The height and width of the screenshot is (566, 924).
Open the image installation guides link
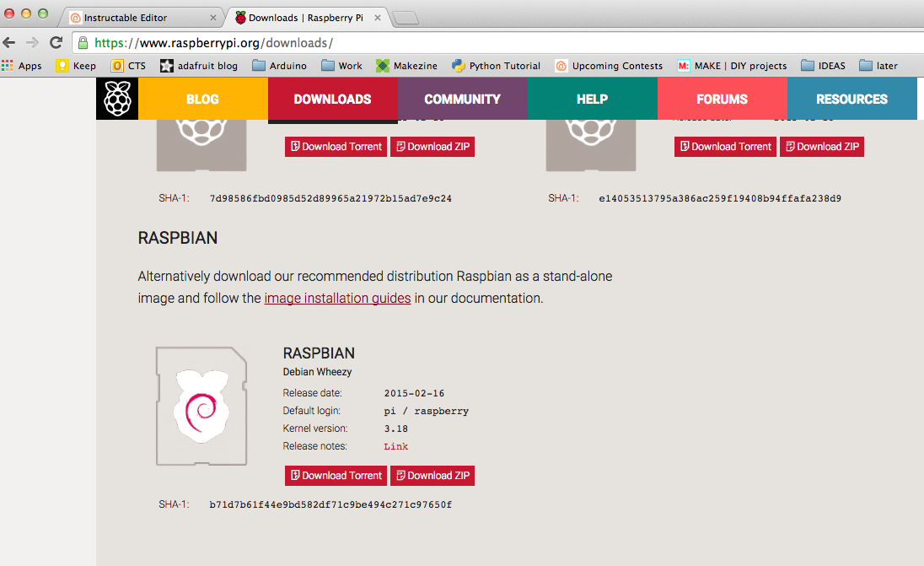pyautogui.click(x=338, y=299)
